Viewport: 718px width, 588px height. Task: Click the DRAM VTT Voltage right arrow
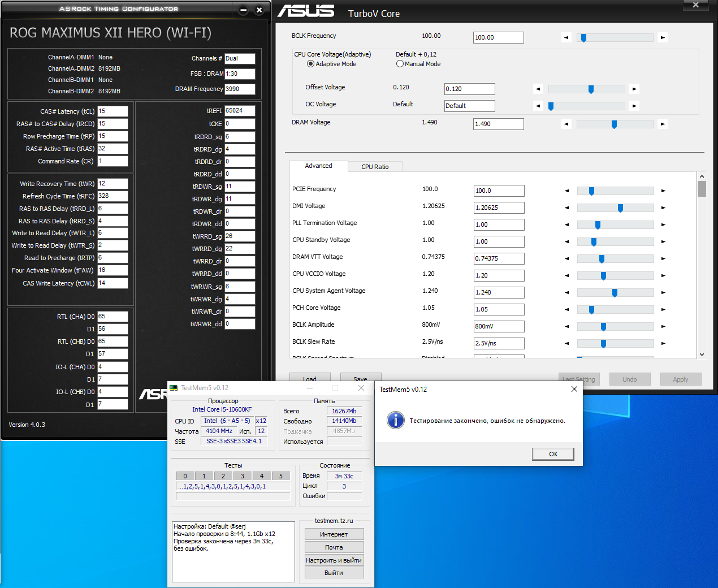663,259
